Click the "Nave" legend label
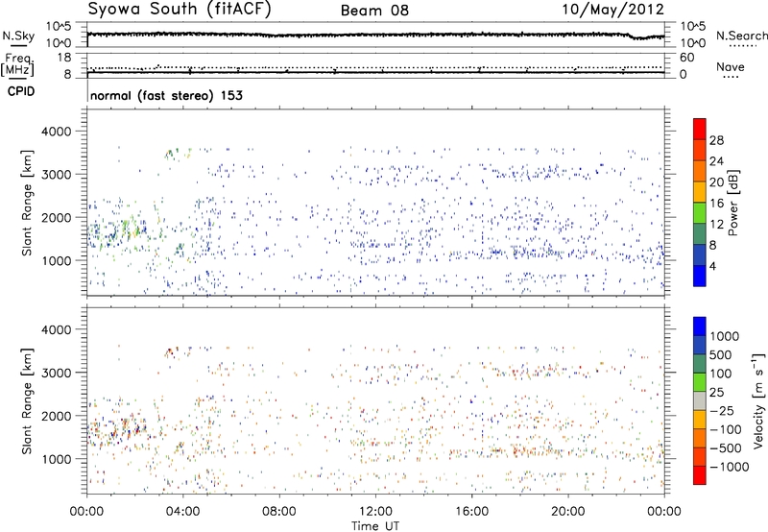Image resolution: width=768 pixels, height=532 pixels. tap(731, 66)
